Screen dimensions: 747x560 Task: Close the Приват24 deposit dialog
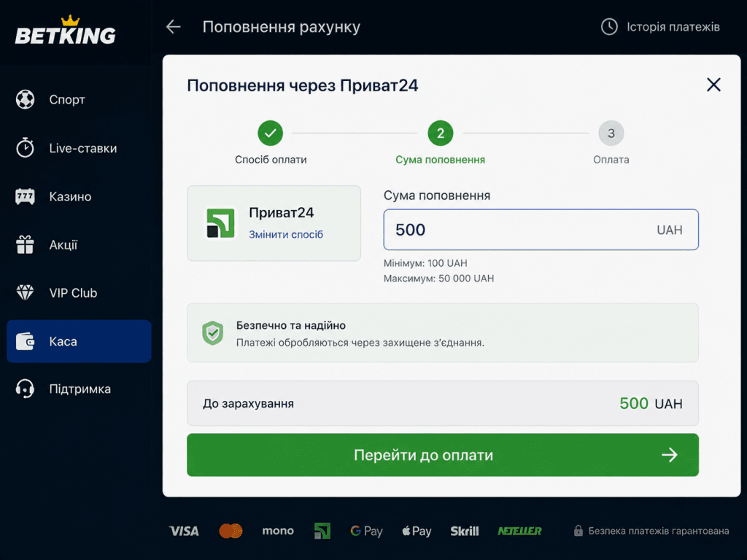coord(713,85)
